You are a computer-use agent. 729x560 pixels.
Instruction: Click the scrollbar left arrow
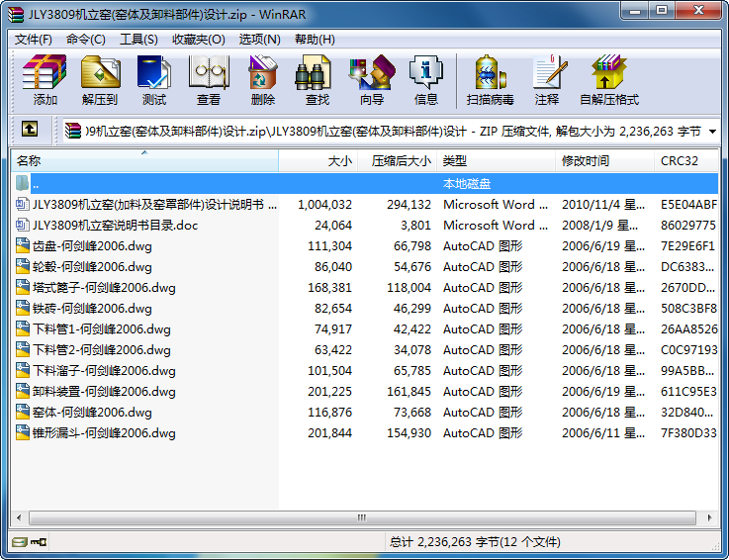pyautogui.click(x=19, y=517)
